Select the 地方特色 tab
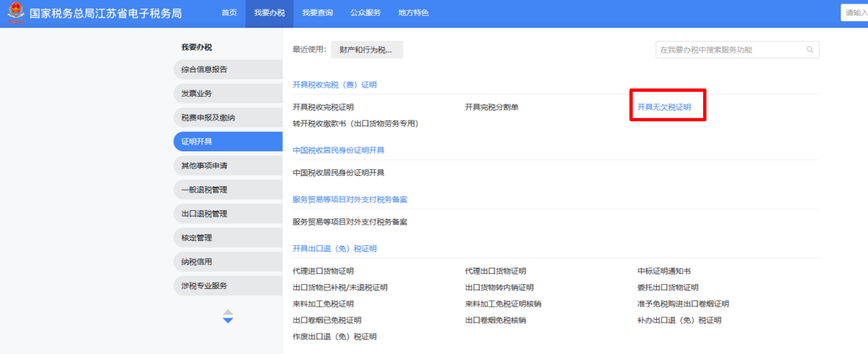868x354 pixels. point(413,13)
